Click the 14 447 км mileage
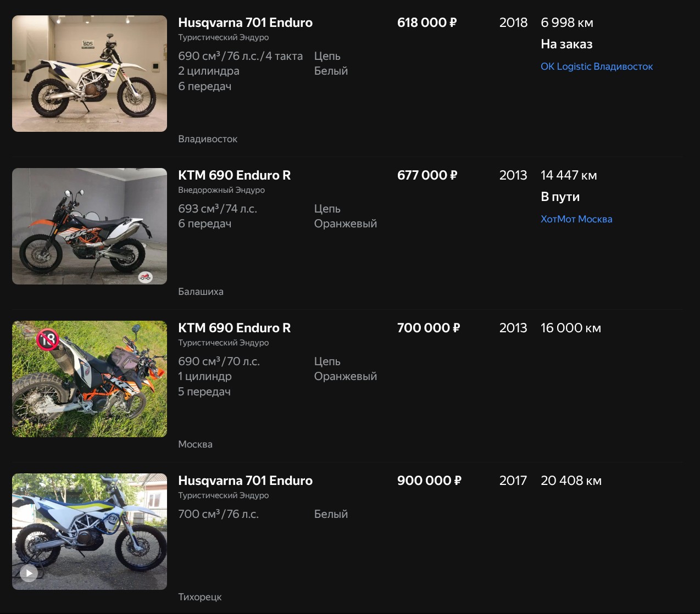700x614 pixels. (x=569, y=175)
